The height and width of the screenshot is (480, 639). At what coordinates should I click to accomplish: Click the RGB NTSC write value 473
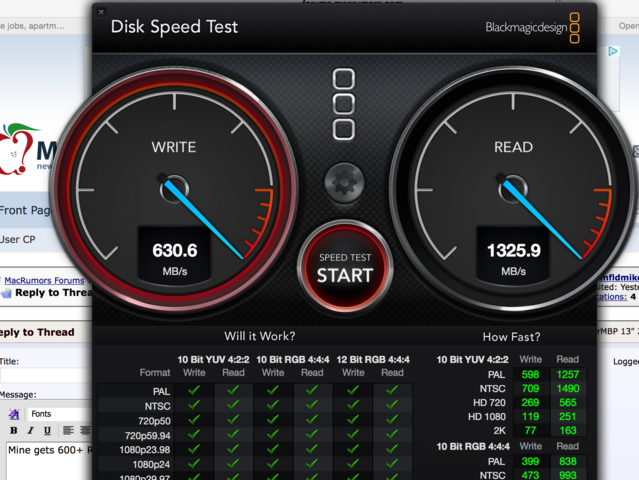(x=530, y=475)
